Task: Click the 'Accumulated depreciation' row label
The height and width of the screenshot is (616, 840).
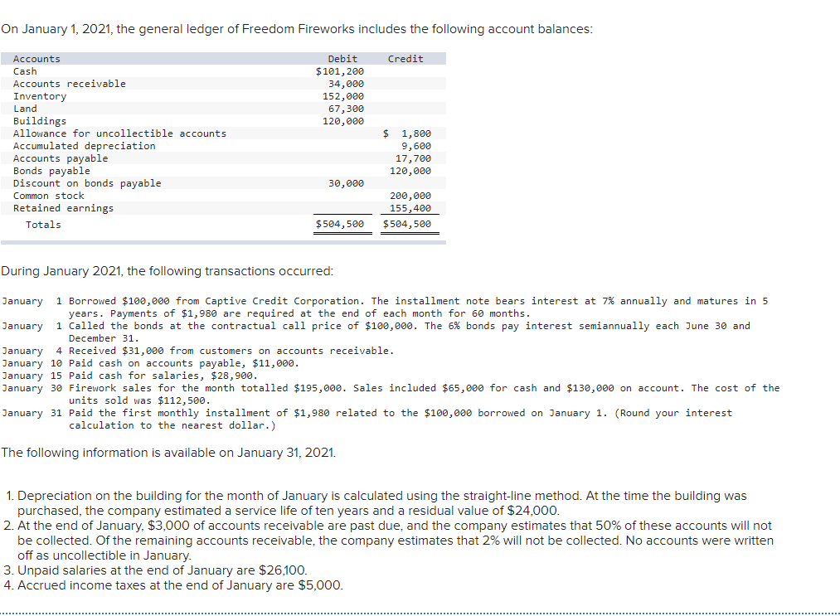Action: tap(85, 146)
